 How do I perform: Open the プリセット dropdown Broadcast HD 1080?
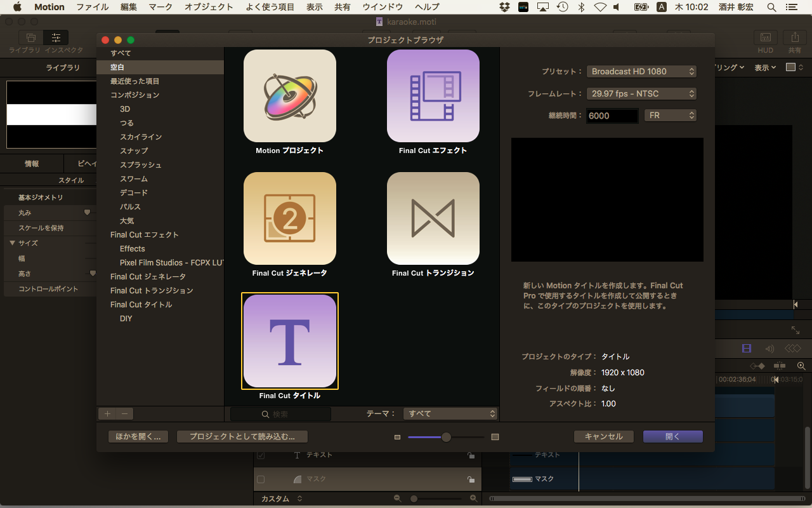641,72
